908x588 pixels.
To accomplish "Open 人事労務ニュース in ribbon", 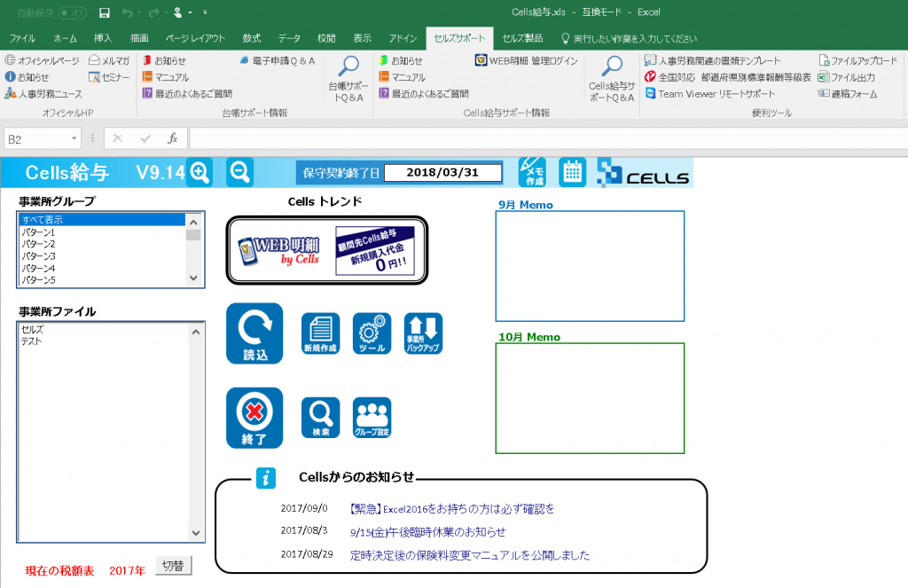I will (43, 93).
